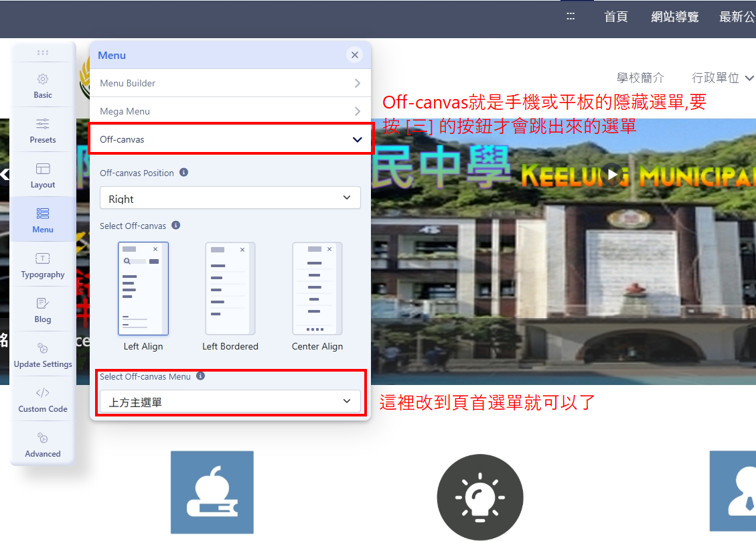Open the Advanced settings icon
The image size is (756, 541).
43,438
